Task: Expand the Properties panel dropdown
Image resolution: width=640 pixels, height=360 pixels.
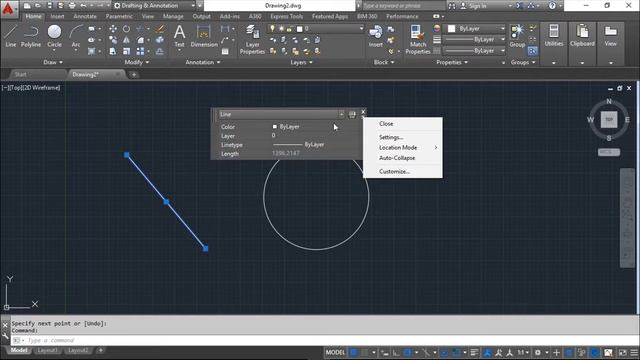Action: (452, 62)
